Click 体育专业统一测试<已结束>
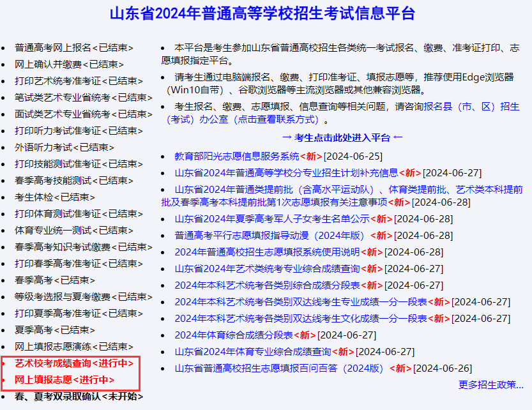 (73, 231)
